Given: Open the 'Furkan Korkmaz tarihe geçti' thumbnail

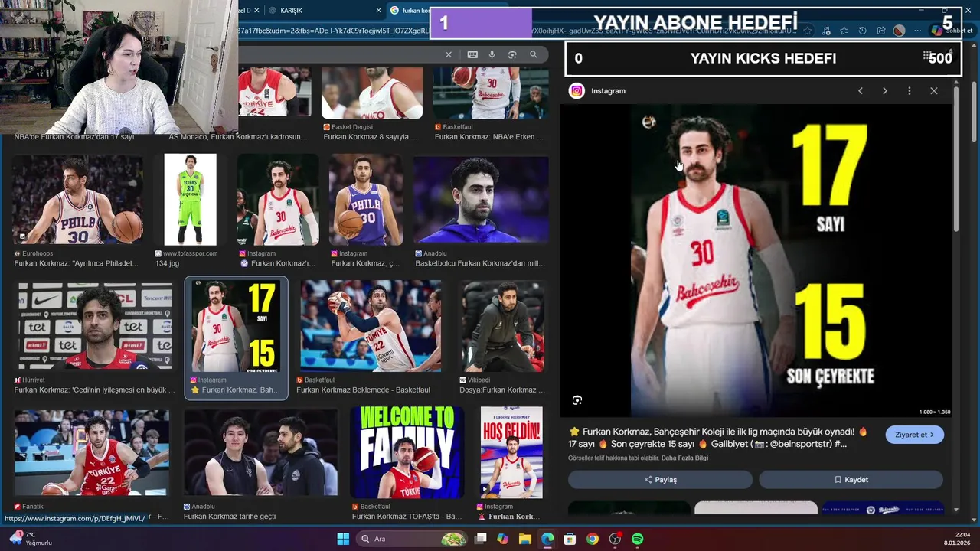Looking at the screenshot, I should pos(260,453).
